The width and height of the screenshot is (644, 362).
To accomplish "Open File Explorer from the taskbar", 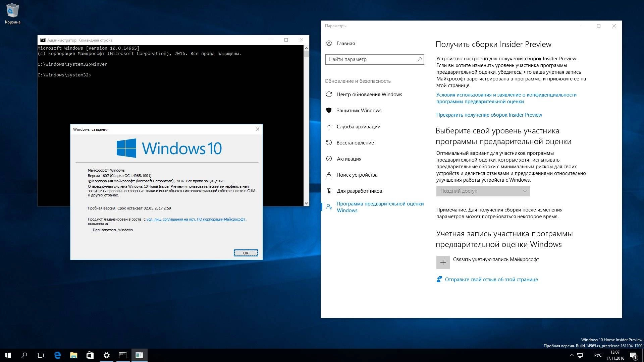I will click(73, 355).
